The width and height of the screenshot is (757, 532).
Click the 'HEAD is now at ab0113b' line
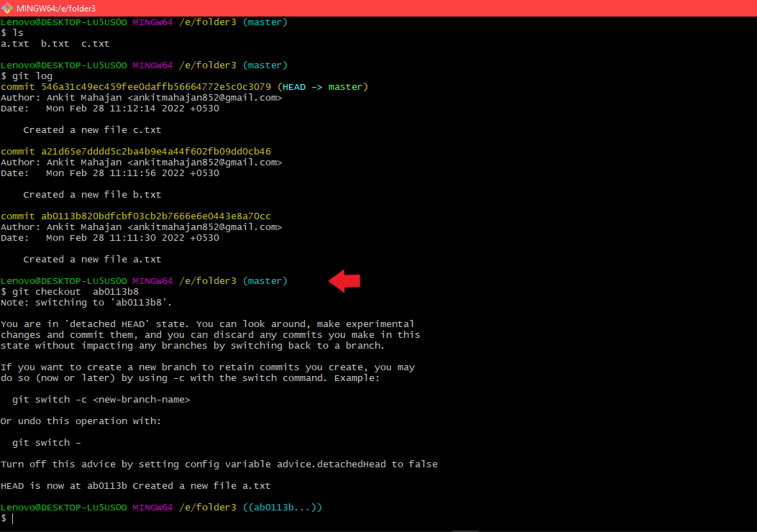(x=135, y=486)
